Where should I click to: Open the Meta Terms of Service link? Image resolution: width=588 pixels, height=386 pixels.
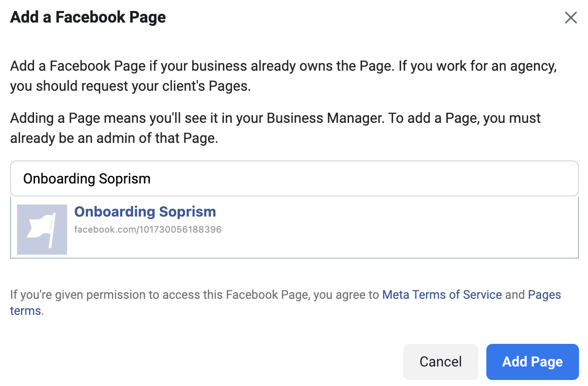click(x=442, y=295)
